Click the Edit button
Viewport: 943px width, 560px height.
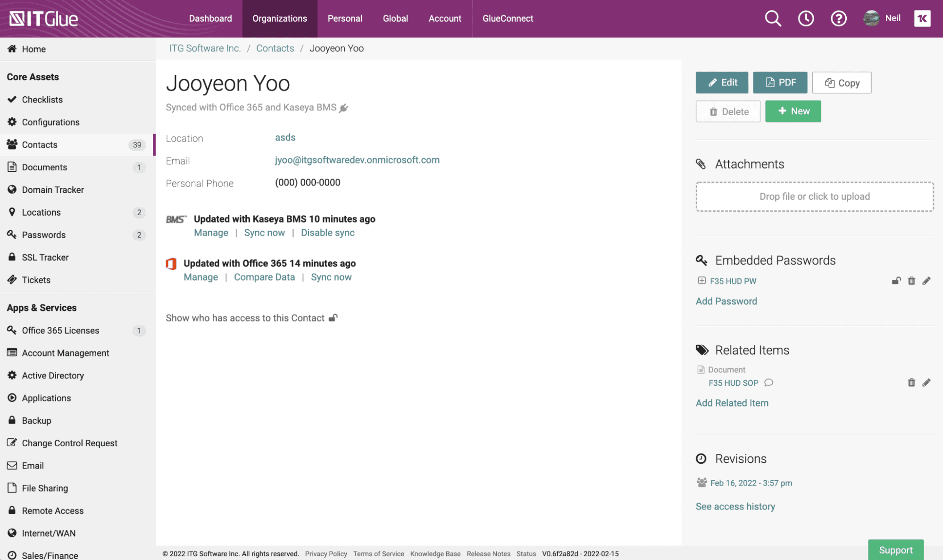pos(722,83)
